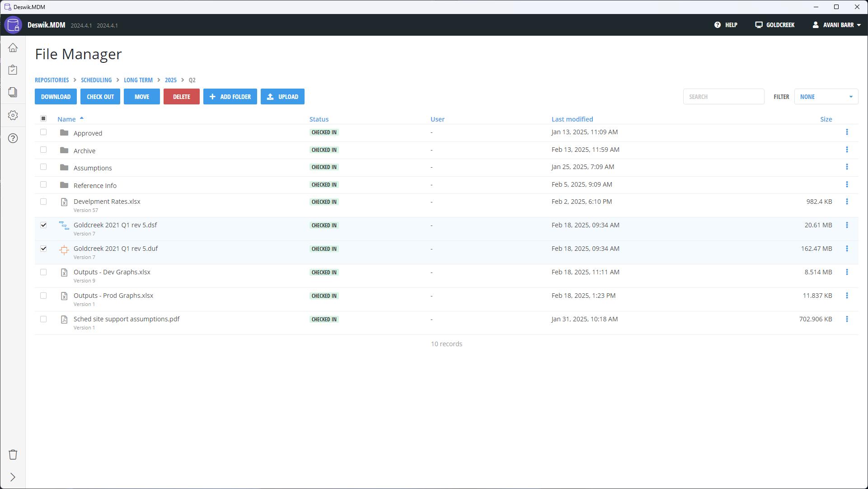Focus the Search input field

pos(723,97)
